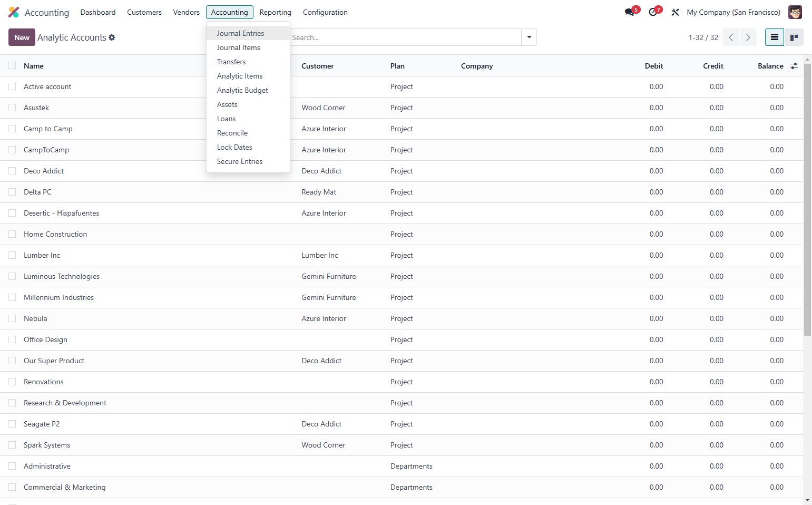
Task: Click the scrollbar down arrow
Action: click(807, 500)
